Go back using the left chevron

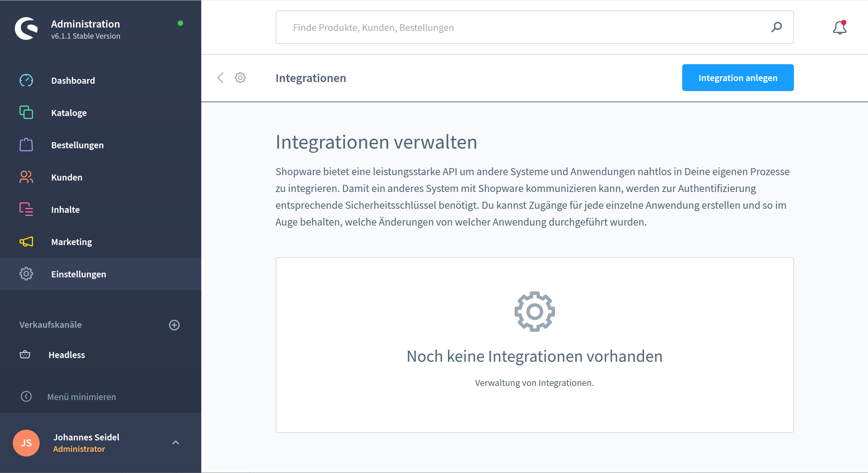220,78
